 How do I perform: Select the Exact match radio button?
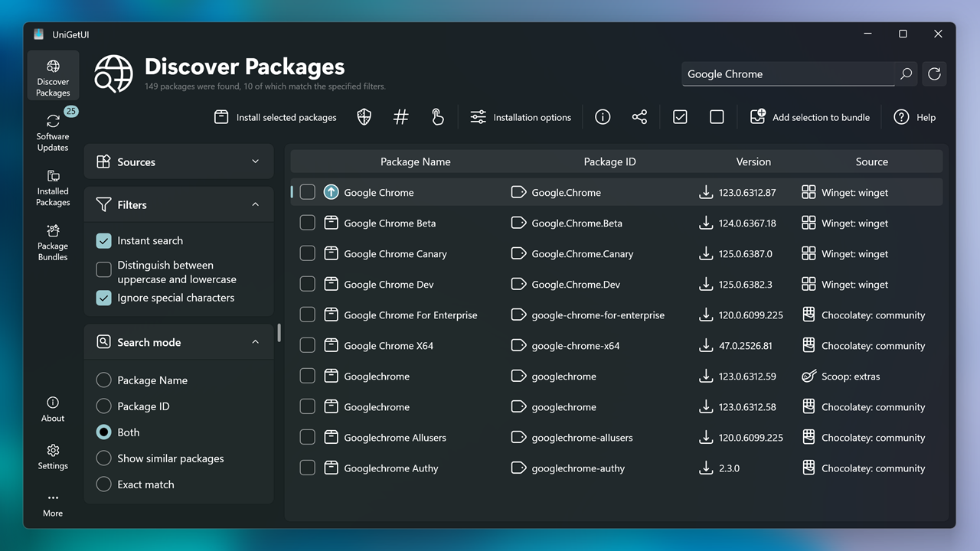(103, 484)
